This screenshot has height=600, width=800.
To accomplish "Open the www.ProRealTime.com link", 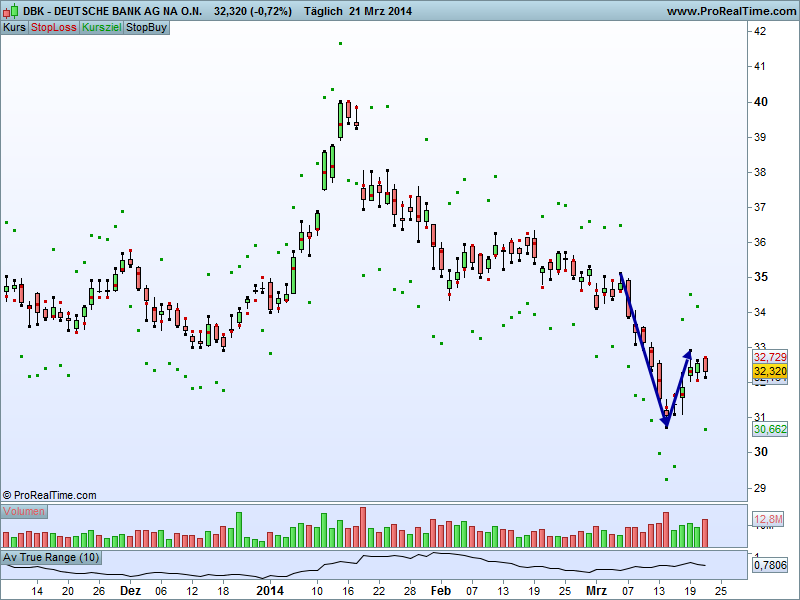I will [x=731, y=11].
